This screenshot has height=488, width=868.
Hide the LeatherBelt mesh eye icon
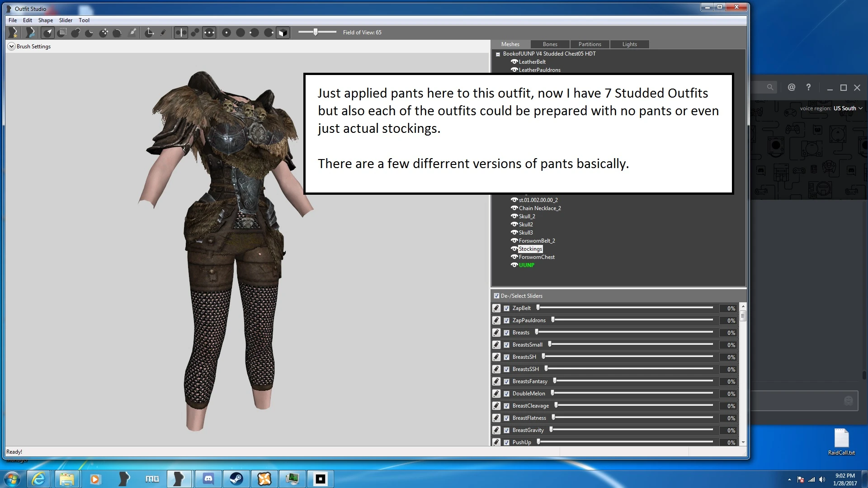point(514,62)
